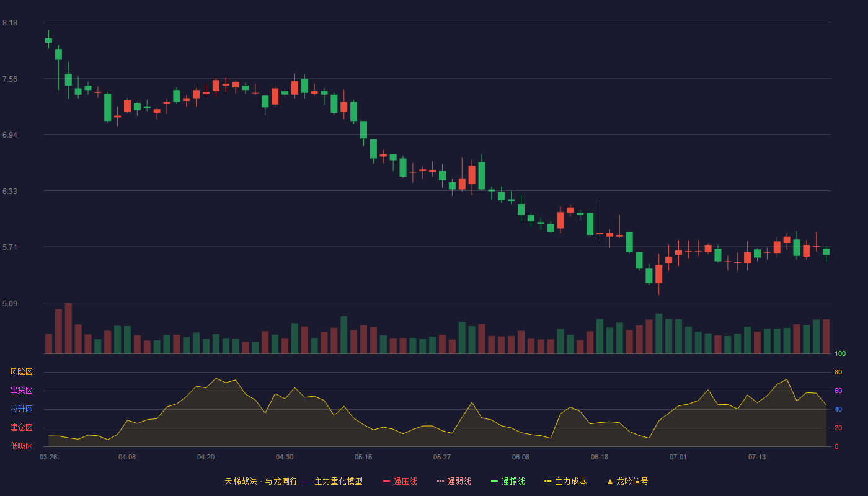Click the yellow dotted icon beside 主力成本
868x496 pixels.
(x=547, y=481)
